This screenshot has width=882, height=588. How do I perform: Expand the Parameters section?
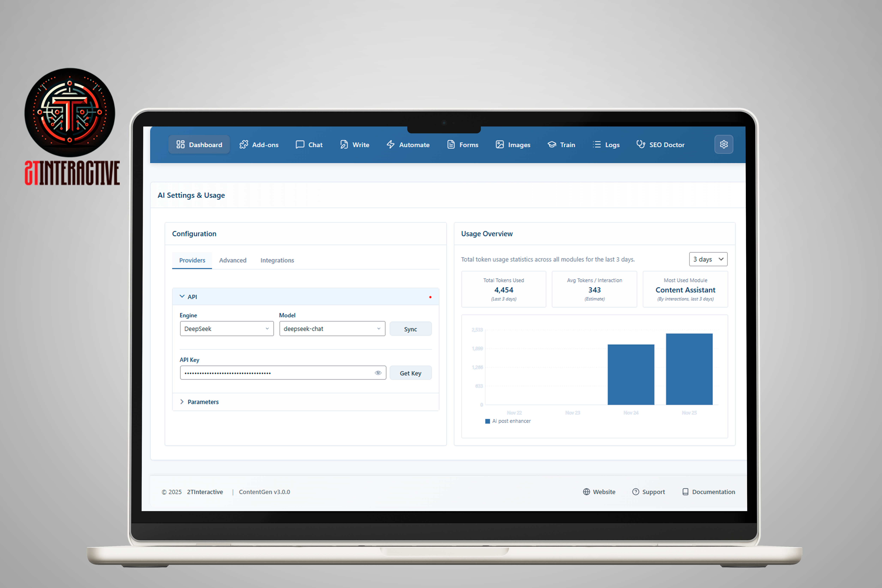click(x=203, y=402)
